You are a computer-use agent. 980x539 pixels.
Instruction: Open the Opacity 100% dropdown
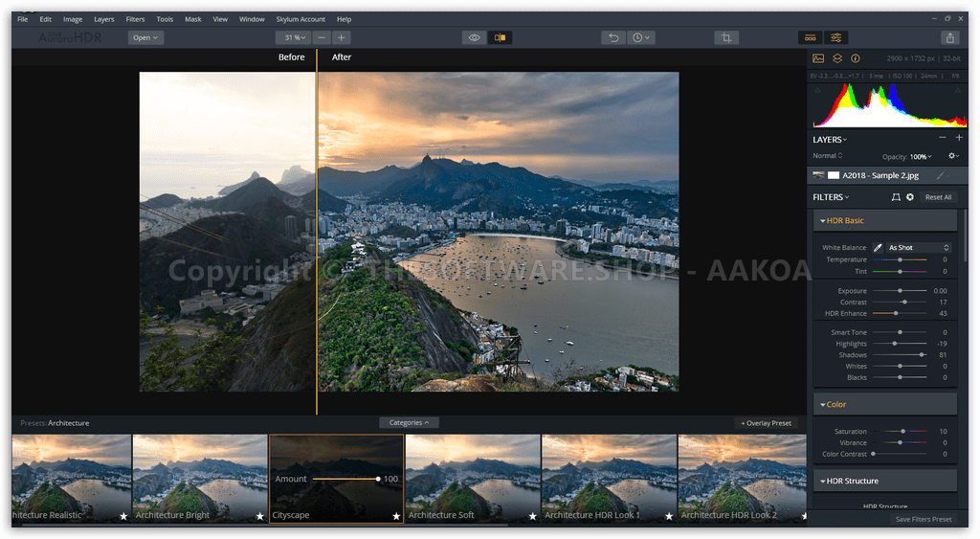click(921, 156)
